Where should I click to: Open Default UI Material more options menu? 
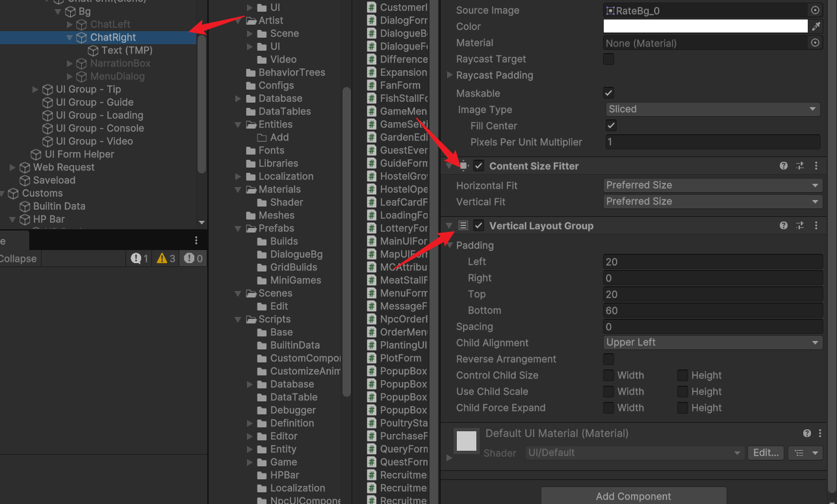(820, 433)
